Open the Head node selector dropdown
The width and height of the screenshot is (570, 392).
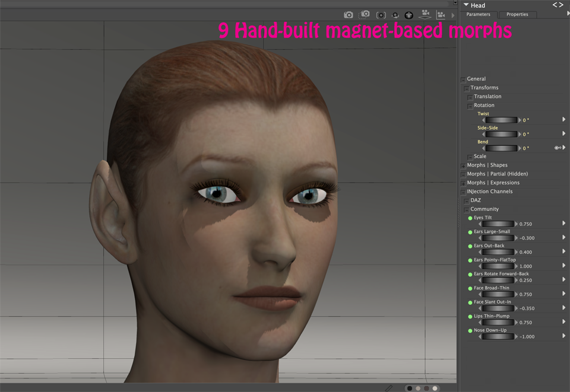(466, 5)
